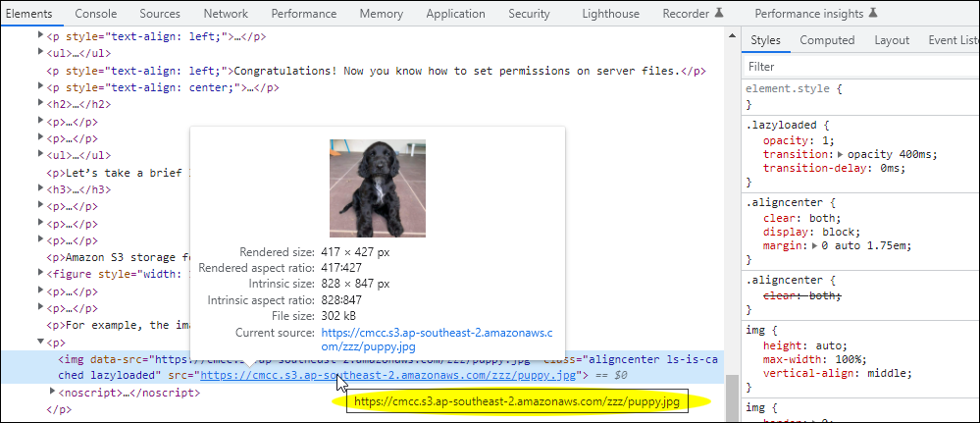Image resolution: width=980 pixels, height=423 pixels.
Task: Open the Application tab
Action: point(455,13)
